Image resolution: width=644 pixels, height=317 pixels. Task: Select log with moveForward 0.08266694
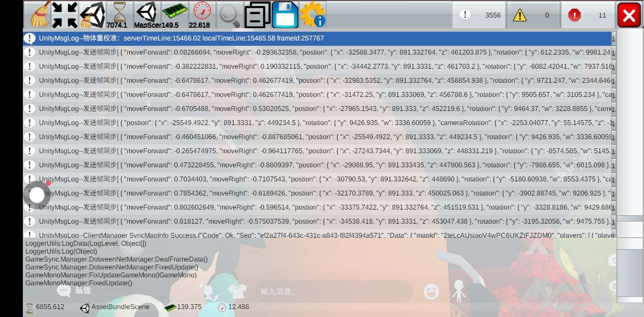(317, 52)
